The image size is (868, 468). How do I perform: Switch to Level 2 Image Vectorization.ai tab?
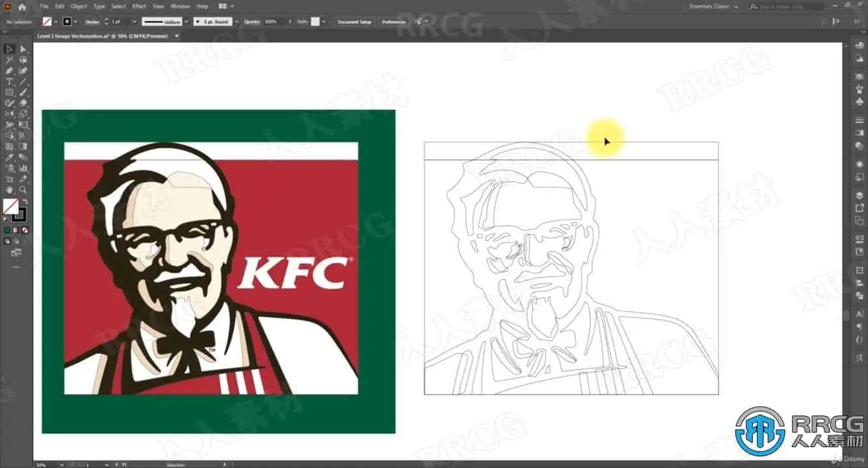point(102,36)
